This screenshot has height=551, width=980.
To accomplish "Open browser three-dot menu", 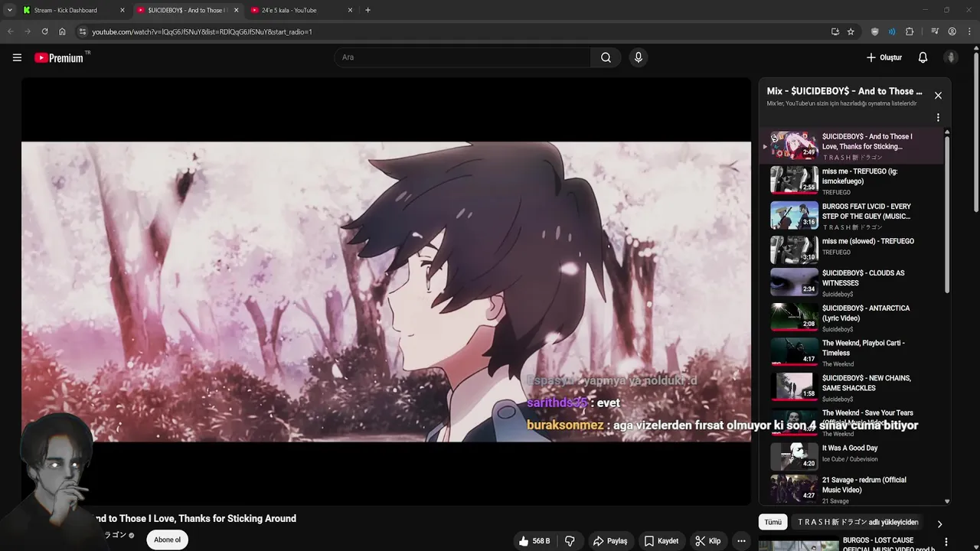I will 969,31.
